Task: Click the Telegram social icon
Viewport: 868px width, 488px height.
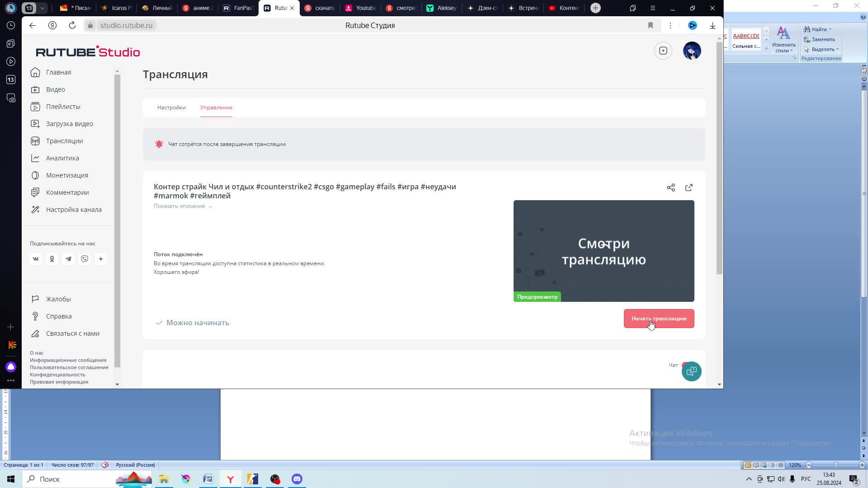Action: (68, 259)
